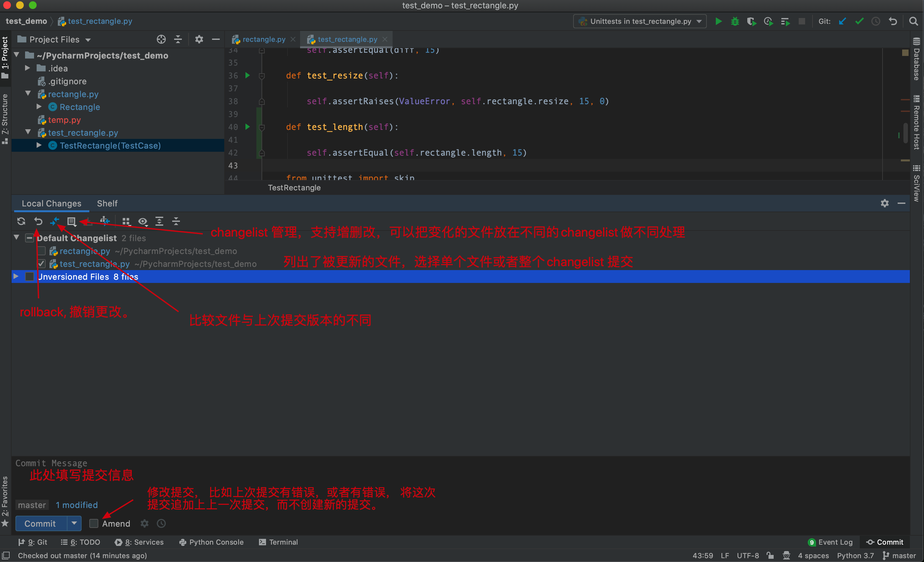Collapse the test_rectangle.py tree node
924x562 pixels.
[28, 132]
